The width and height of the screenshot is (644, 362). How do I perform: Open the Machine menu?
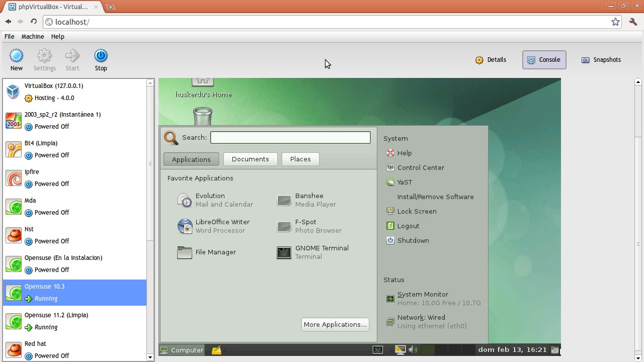pyautogui.click(x=33, y=37)
